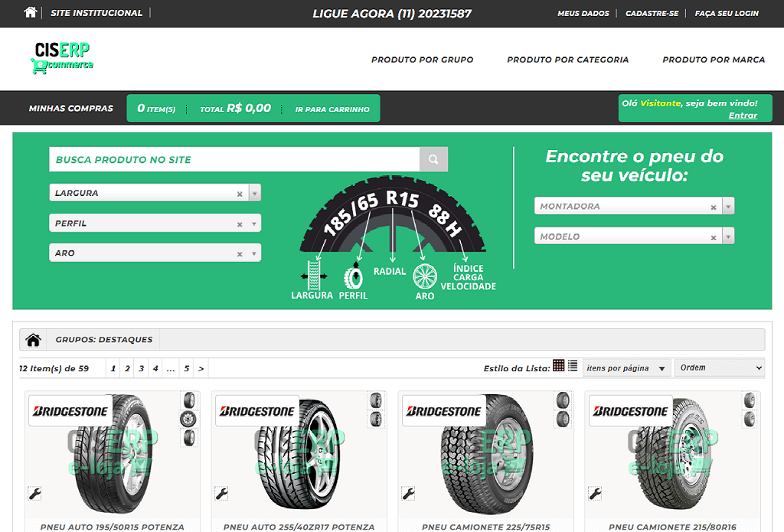Screen dimensions: 784x532
Task: Open the wrench icon on first Bridgestone product
Action: coord(34,493)
